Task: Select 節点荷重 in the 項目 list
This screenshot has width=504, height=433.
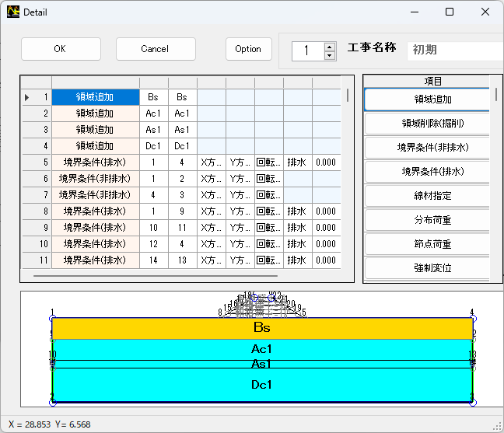Action: point(427,244)
